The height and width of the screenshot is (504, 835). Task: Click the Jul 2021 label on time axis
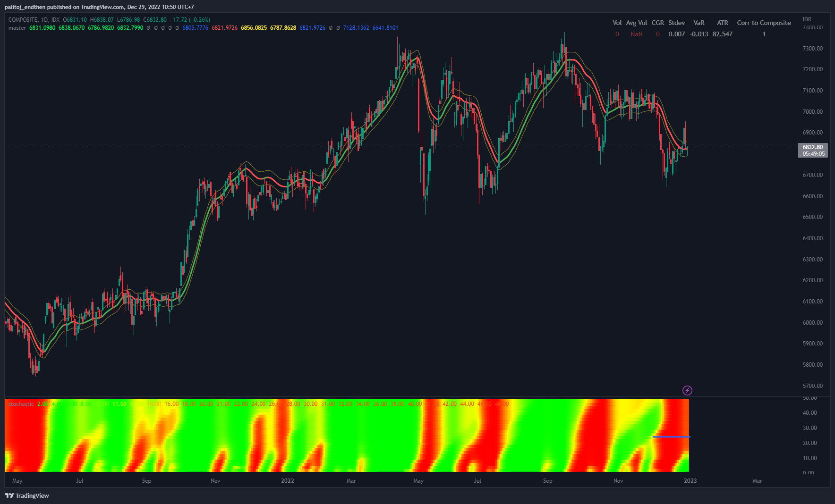pyautogui.click(x=79, y=481)
